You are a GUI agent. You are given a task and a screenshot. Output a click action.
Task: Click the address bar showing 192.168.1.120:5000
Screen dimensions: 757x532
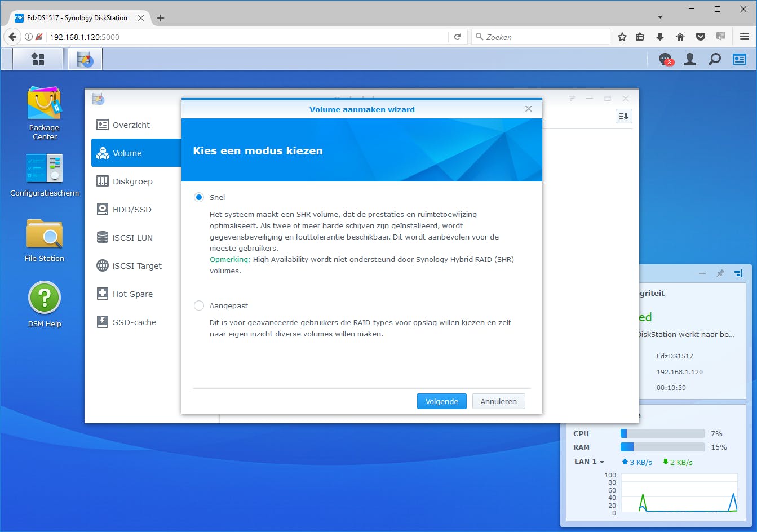(x=248, y=37)
